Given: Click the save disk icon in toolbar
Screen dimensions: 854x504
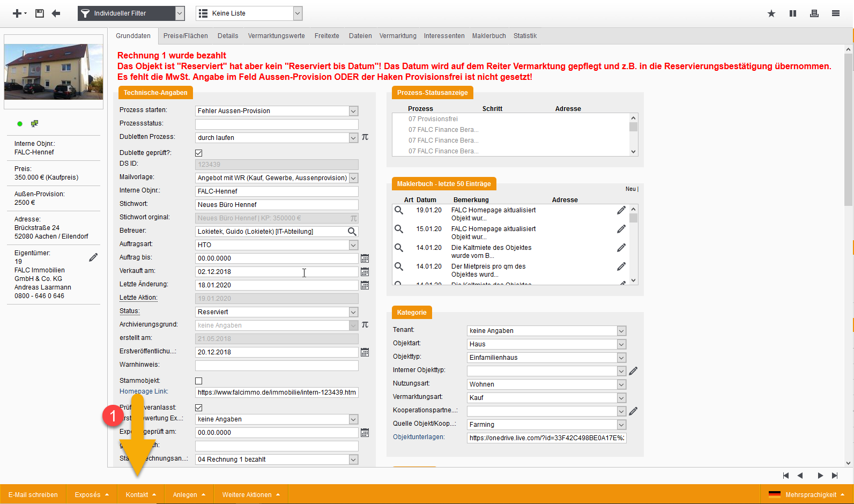Looking at the screenshot, I should pos(40,13).
